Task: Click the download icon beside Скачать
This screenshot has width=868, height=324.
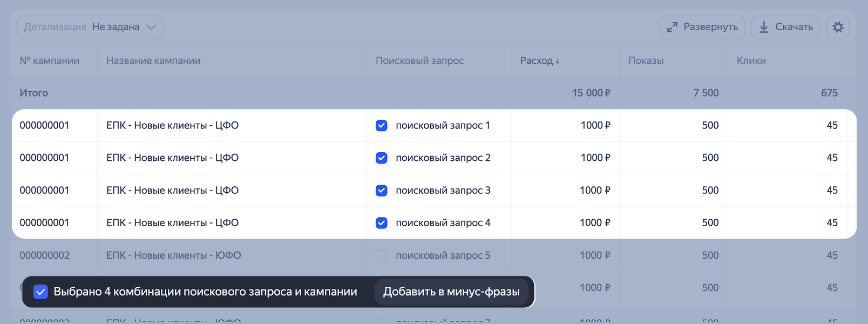Action: [x=764, y=26]
